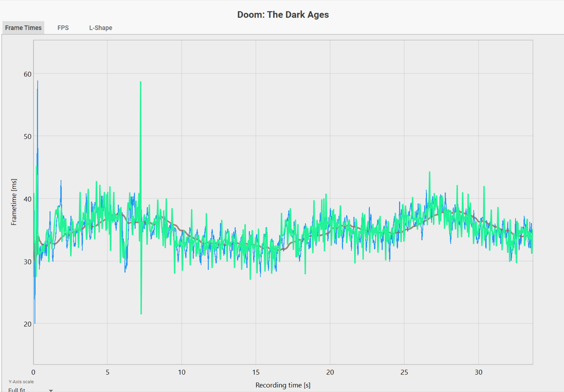Click the 50 tick on the Y axis
The image size is (564, 392).
(x=27, y=137)
